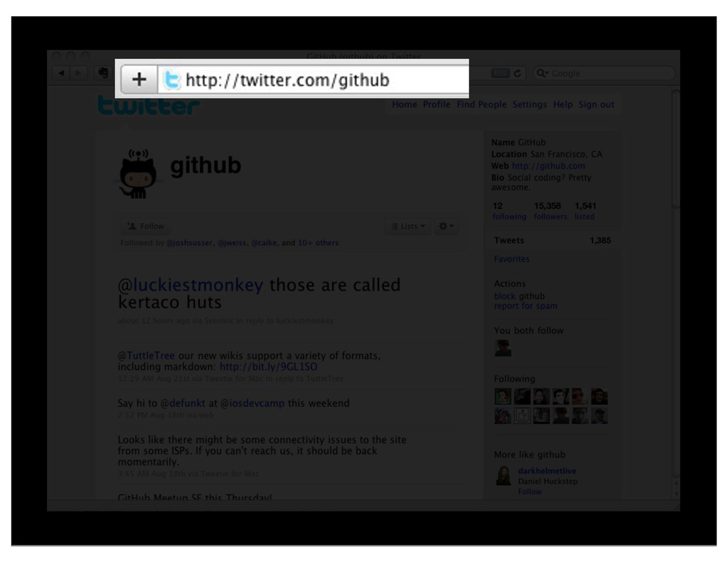Open Help in Twitter nav
Screen dimensions: 728x562
[x=563, y=104]
